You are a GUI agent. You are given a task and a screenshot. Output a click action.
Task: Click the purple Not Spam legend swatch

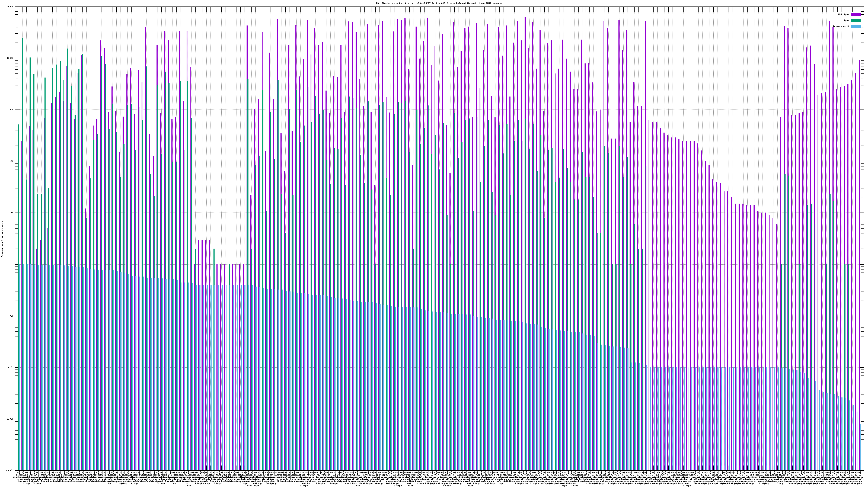coord(856,14)
